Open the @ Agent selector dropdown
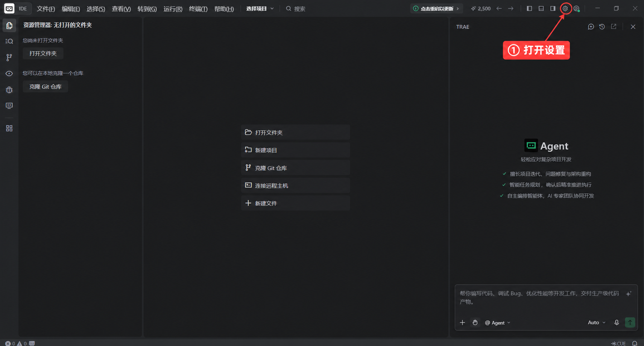The image size is (644, 346). [x=497, y=323]
